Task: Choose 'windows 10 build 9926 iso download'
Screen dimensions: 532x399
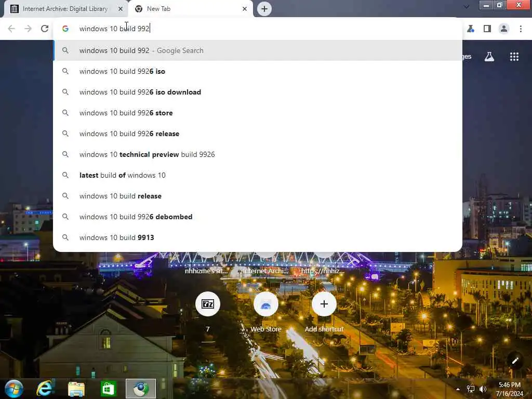Action: [258, 92]
